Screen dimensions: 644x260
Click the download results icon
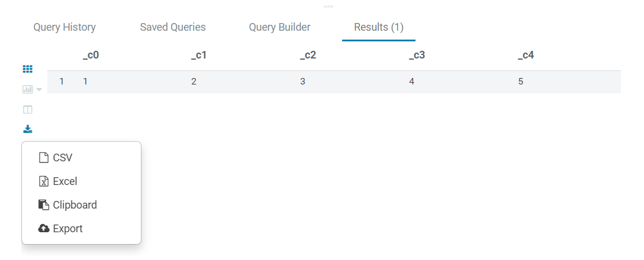pyautogui.click(x=27, y=129)
